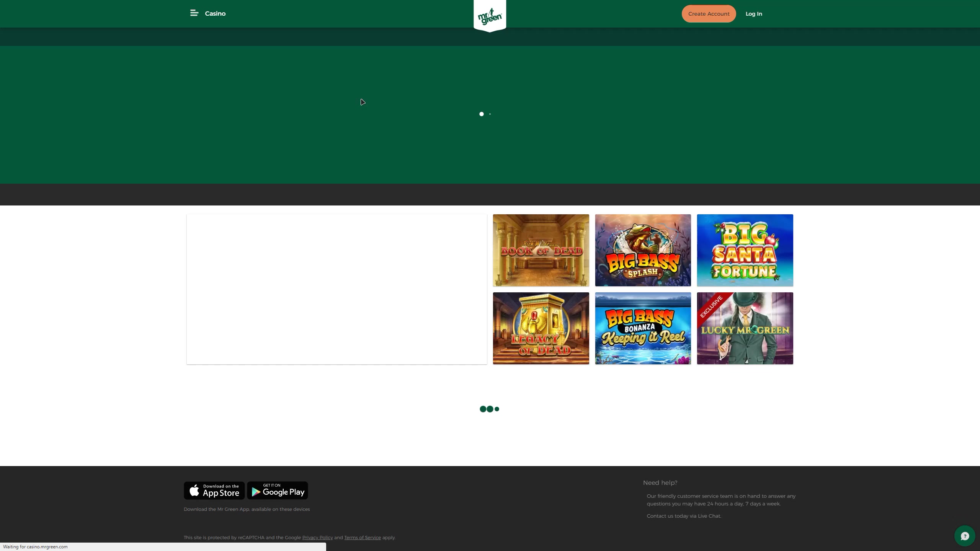Select the second carousel dot indicator
This screenshot has width=980, height=551.
coord(490,114)
